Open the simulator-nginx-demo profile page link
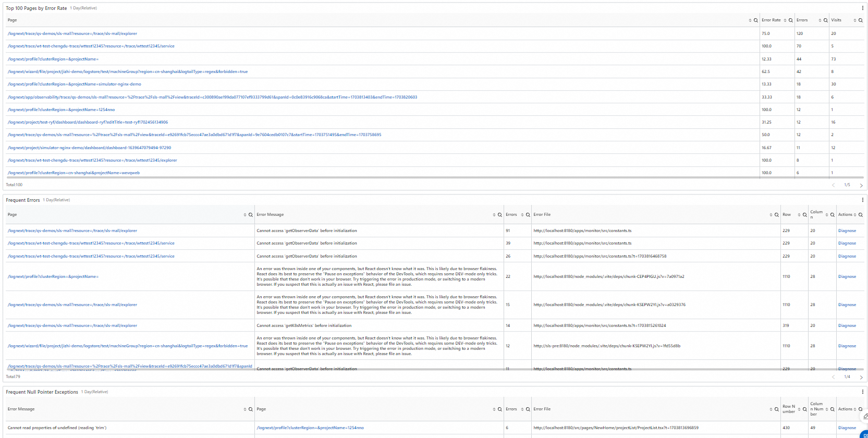This screenshot has height=438, width=868. (x=75, y=84)
